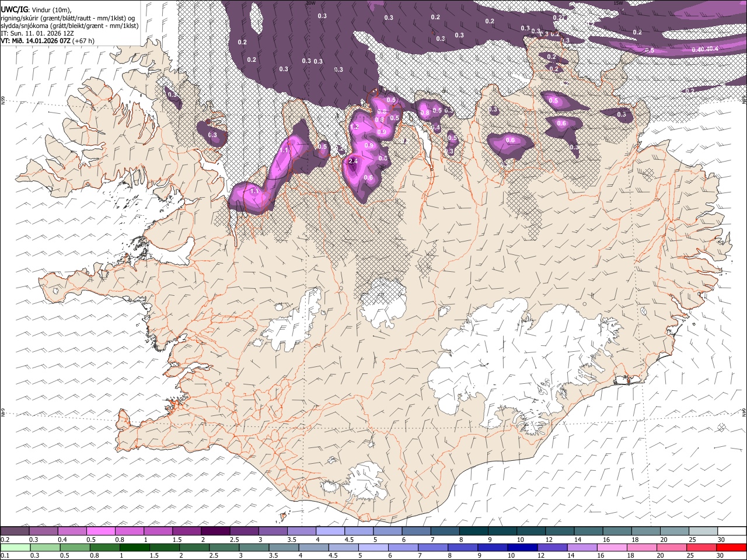The width and height of the screenshot is (747, 560).
Task: Select the '3.5' label in the rain legend
Action: [x=274, y=556]
